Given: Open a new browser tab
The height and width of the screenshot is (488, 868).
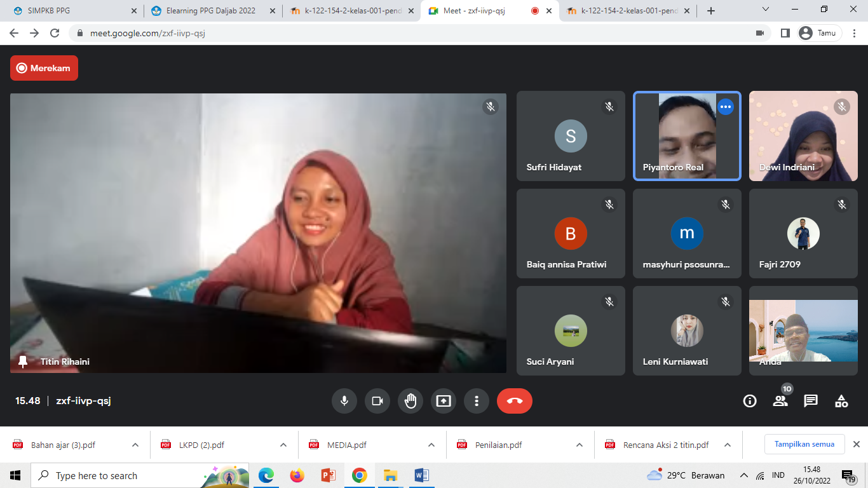Looking at the screenshot, I should (711, 11).
